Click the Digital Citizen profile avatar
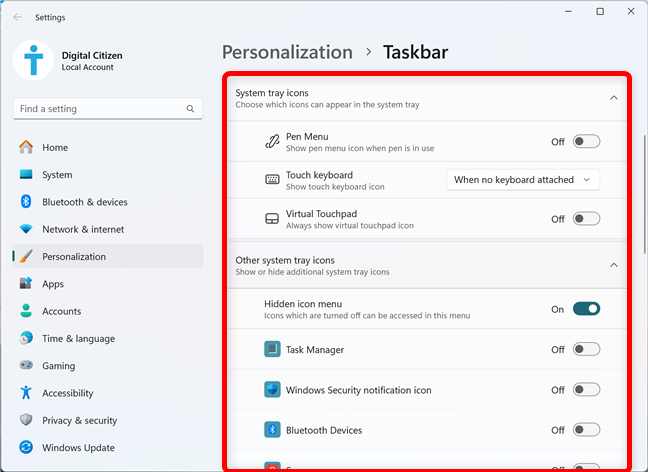The image size is (648, 472). coord(33,60)
